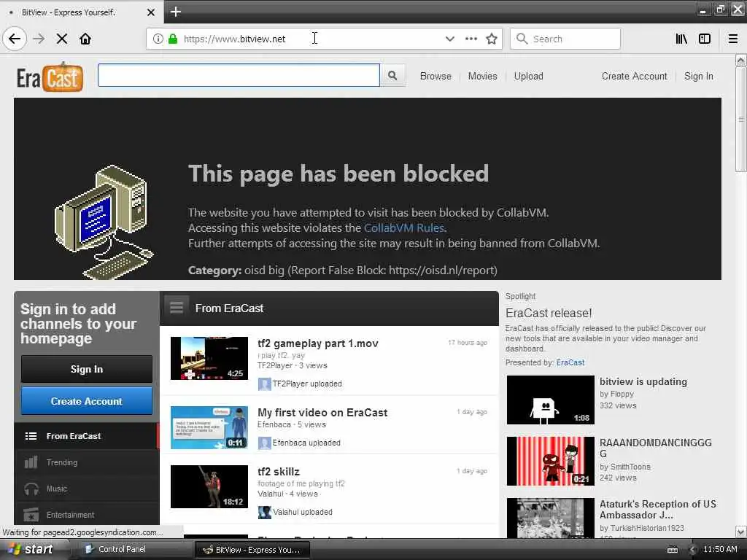Click the browser Forward arrow button
This screenshot has width=747, height=560.
pos(39,39)
